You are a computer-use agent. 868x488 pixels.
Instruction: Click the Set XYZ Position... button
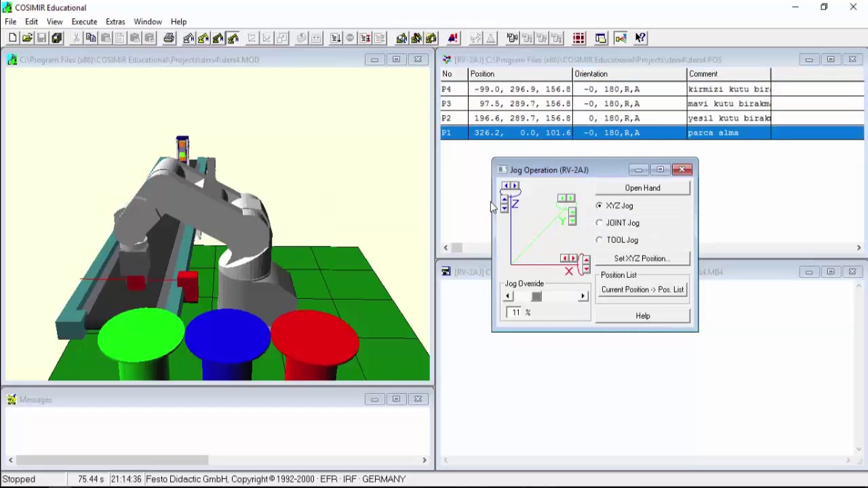[642, 258]
